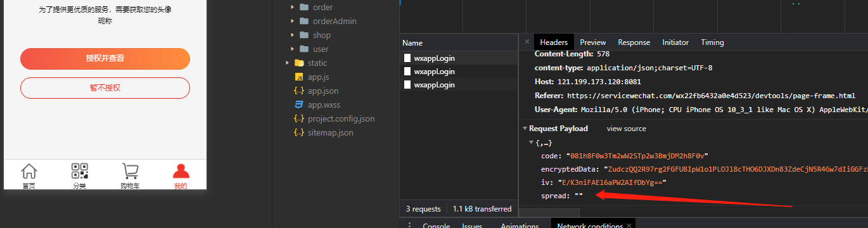
Task: Close the request details pane
Action: (527, 42)
